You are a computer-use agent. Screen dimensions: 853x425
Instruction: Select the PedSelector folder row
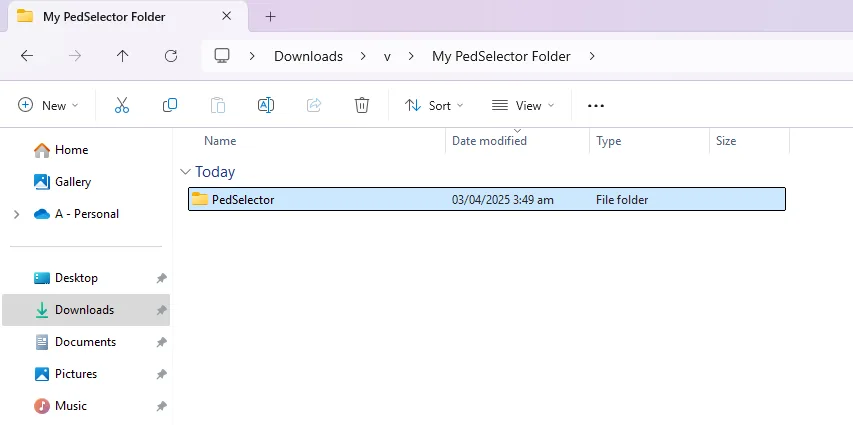pos(487,199)
